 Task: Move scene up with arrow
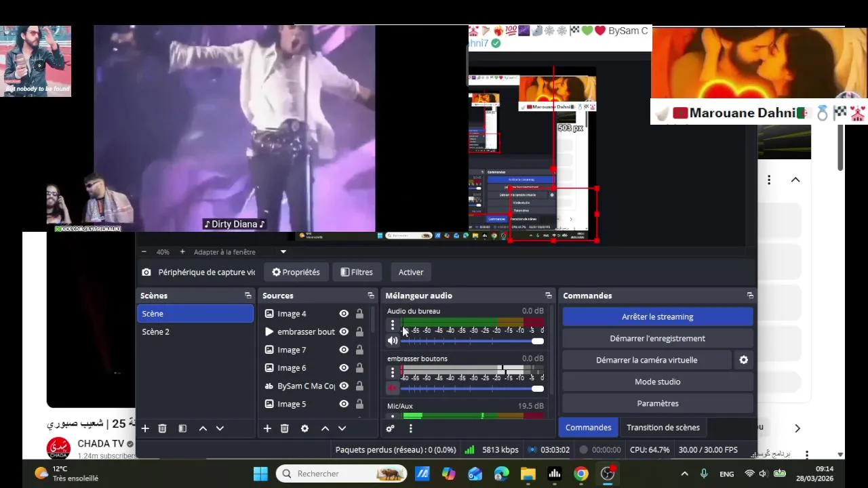(203, 428)
